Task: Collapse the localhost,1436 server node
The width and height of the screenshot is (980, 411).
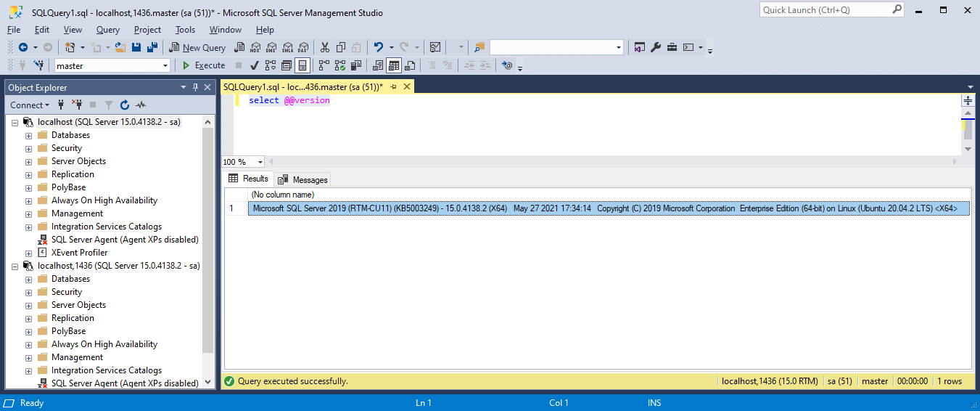Action: (x=15, y=266)
